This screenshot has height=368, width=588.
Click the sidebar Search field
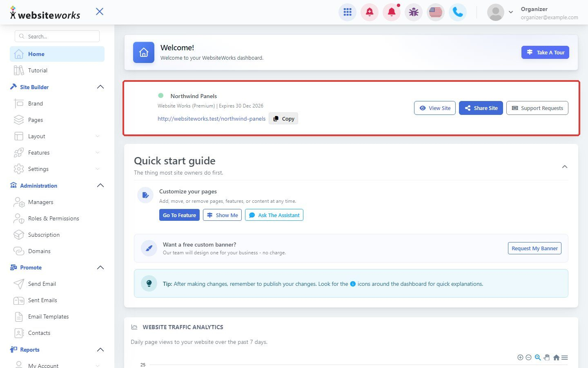point(57,36)
